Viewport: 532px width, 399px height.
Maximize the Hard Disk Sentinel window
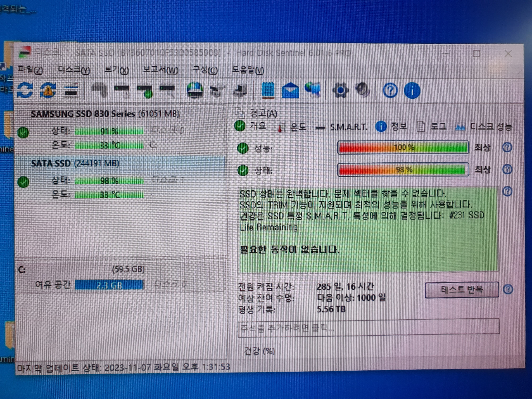tap(477, 53)
